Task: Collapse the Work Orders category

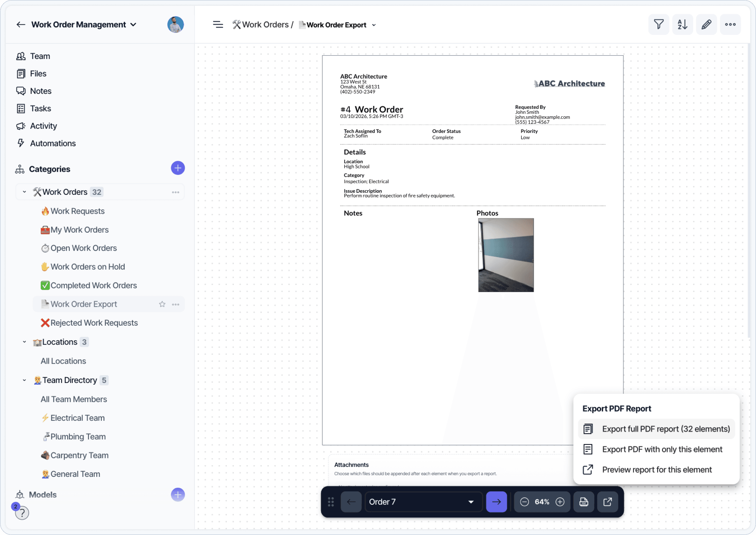Action: [x=24, y=192]
